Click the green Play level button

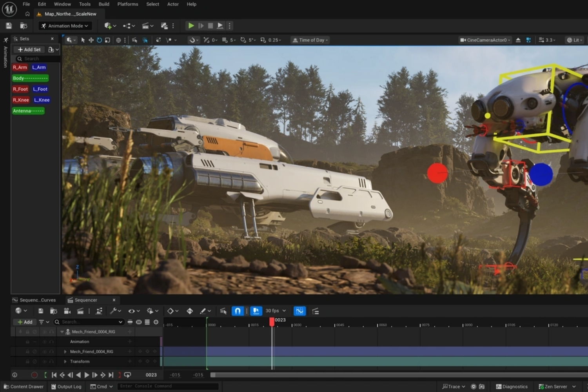191,26
